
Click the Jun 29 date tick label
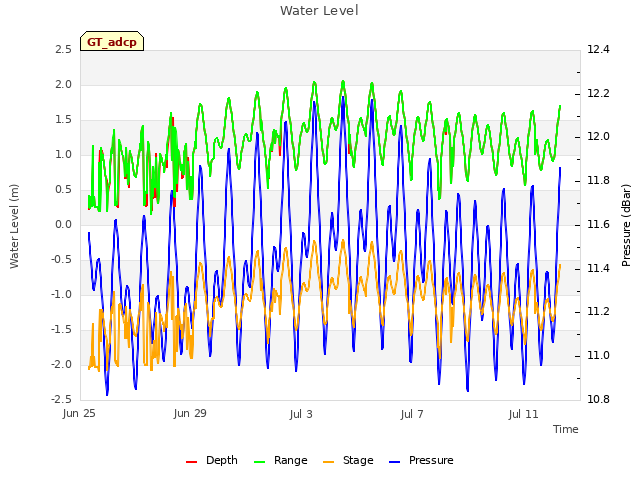pyautogui.click(x=190, y=413)
